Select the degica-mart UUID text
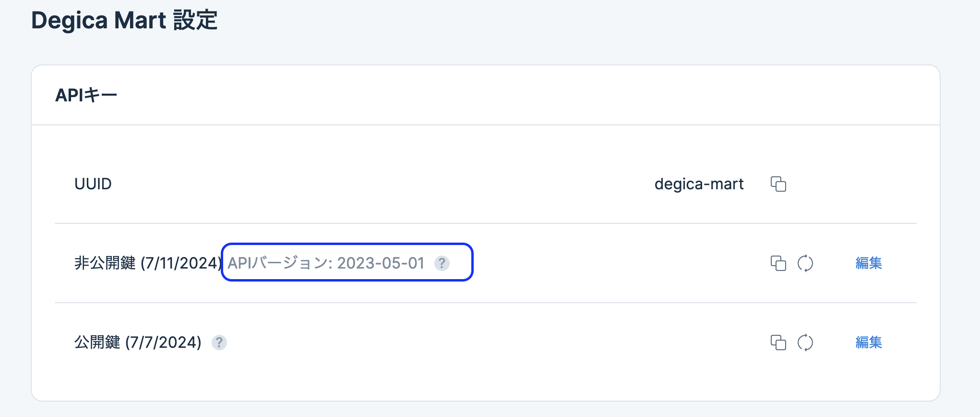The image size is (980, 417). click(699, 184)
